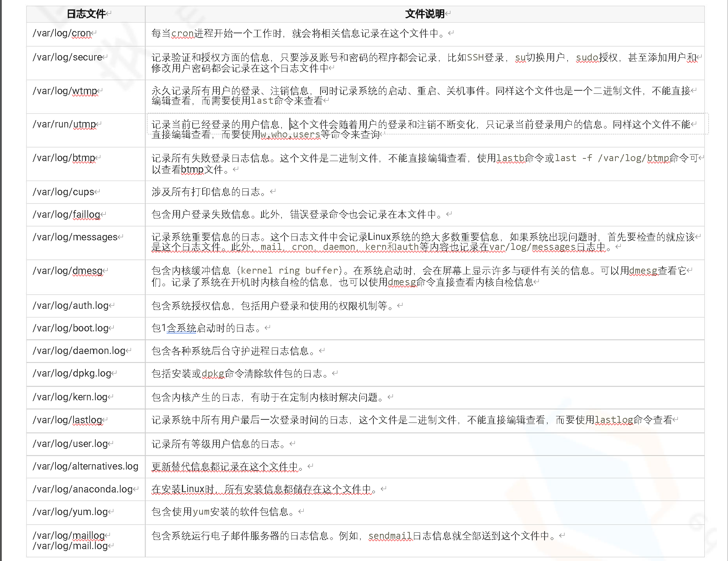Click the description 包含各种系统后台守护进程日志信息
Viewport: 728px width, 561px height.
(234, 351)
